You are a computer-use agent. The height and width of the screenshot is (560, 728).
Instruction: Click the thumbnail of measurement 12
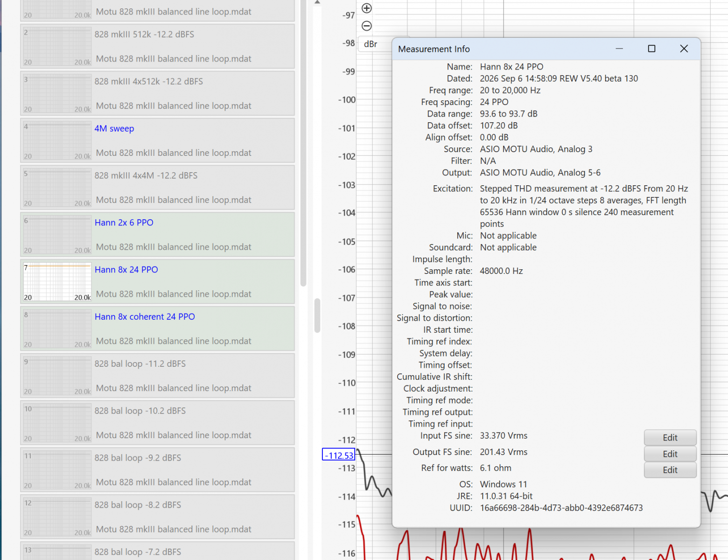click(57, 517)
